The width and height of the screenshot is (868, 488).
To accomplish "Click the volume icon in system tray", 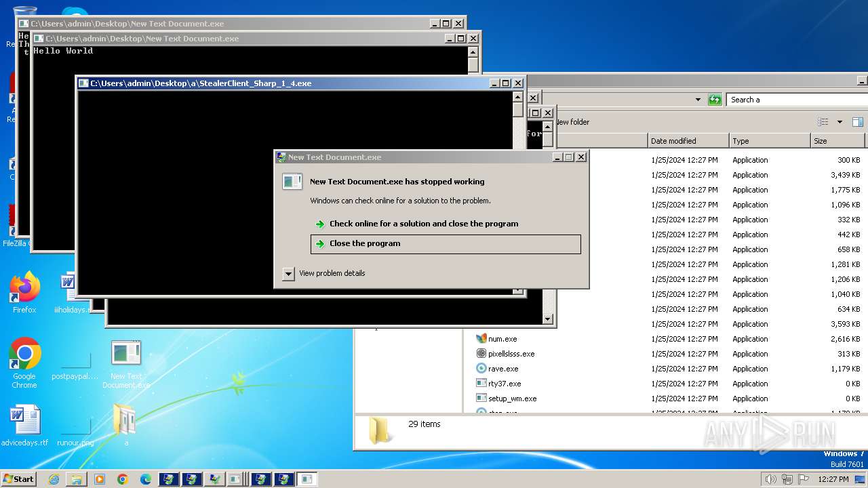I will click(771, 479).
